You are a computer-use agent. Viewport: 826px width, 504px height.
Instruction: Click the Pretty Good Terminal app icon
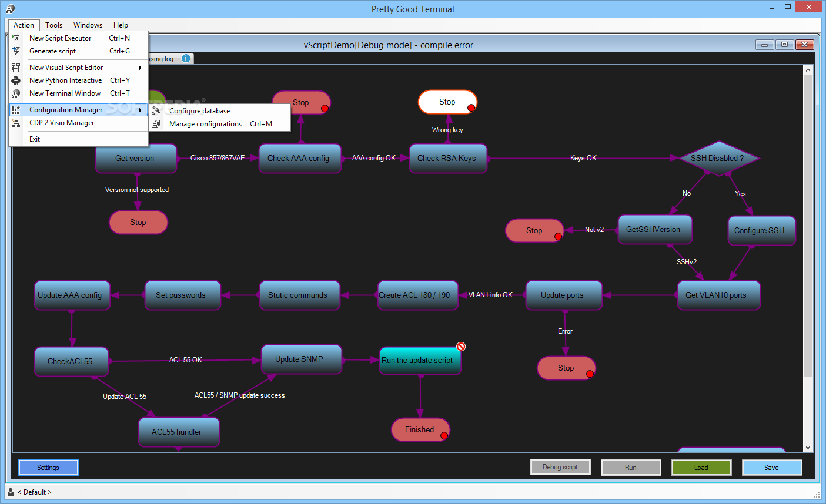click(x=10, y=9)
